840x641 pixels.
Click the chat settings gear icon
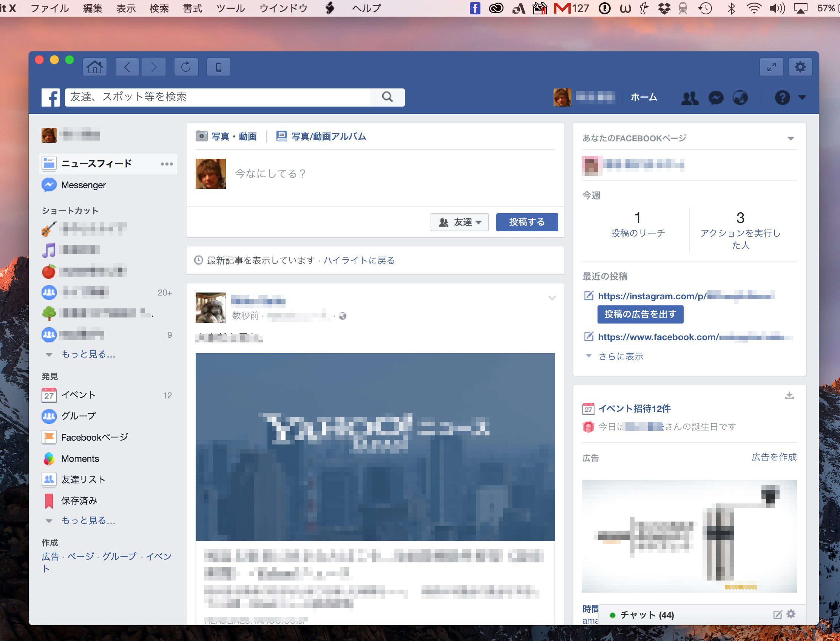791,614
